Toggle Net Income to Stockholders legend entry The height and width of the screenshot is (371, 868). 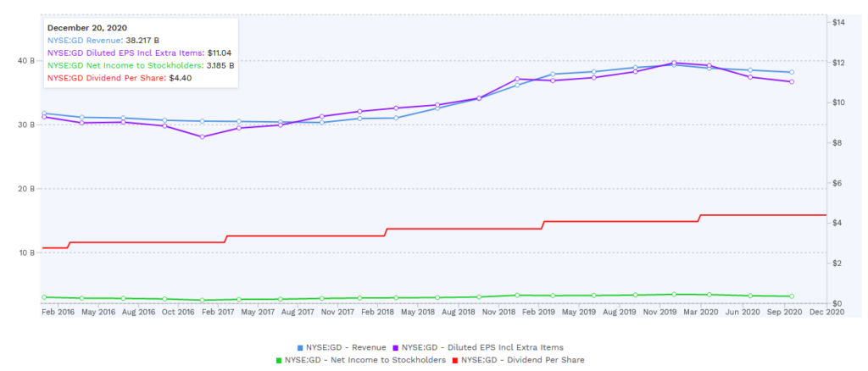coord(360,360)
